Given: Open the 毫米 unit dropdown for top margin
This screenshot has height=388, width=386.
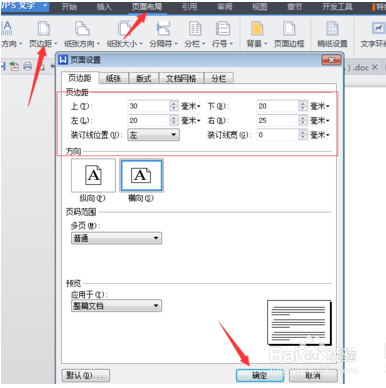Looking at the screenshot, I should (x=191, y=106).
